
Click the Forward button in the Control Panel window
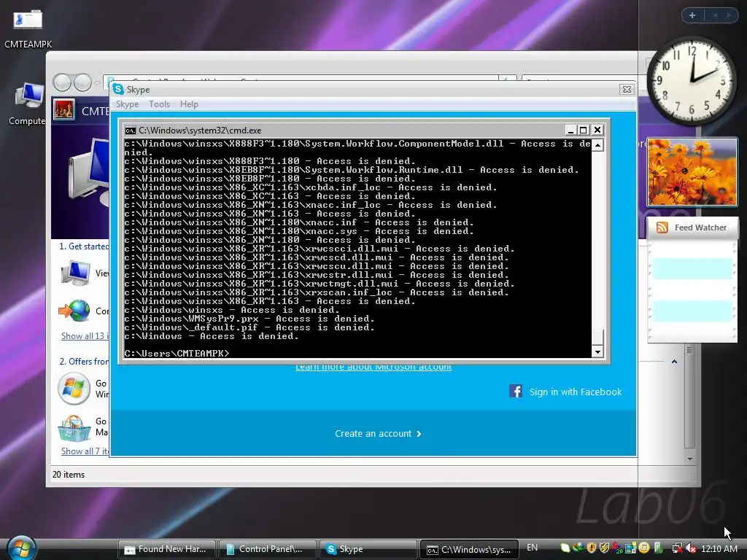click(83, 82)
